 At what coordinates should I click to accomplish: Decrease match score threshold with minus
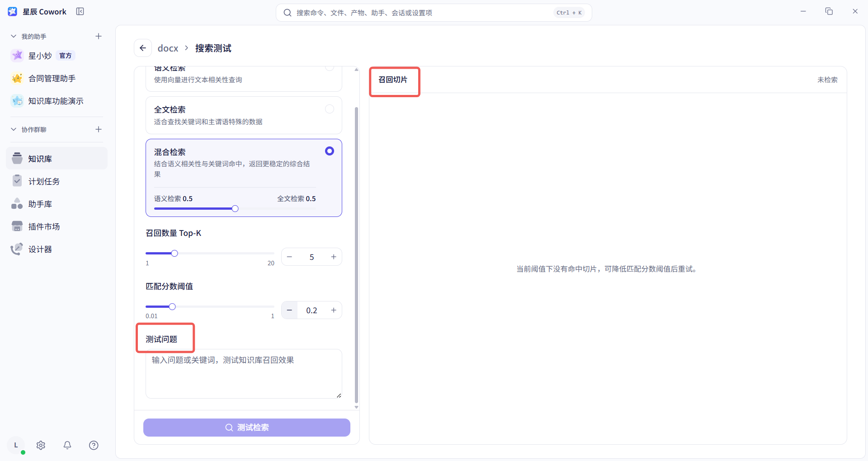289,310
